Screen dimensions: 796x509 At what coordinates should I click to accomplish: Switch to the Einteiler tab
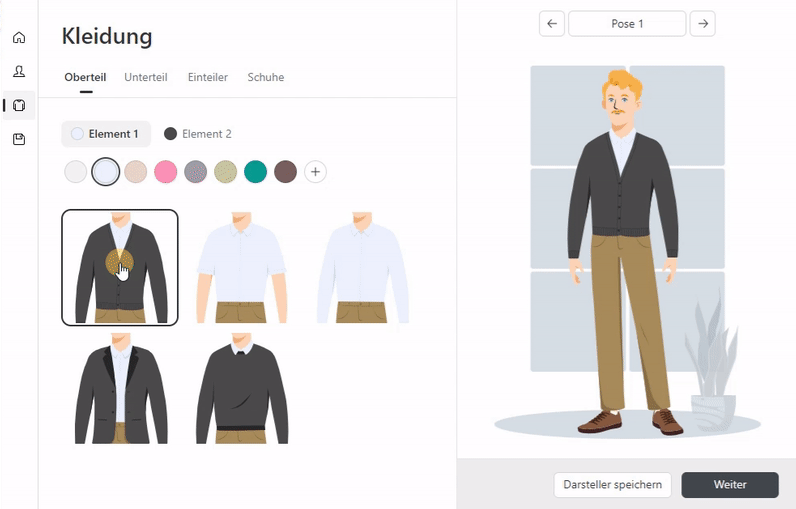point(208,78)
